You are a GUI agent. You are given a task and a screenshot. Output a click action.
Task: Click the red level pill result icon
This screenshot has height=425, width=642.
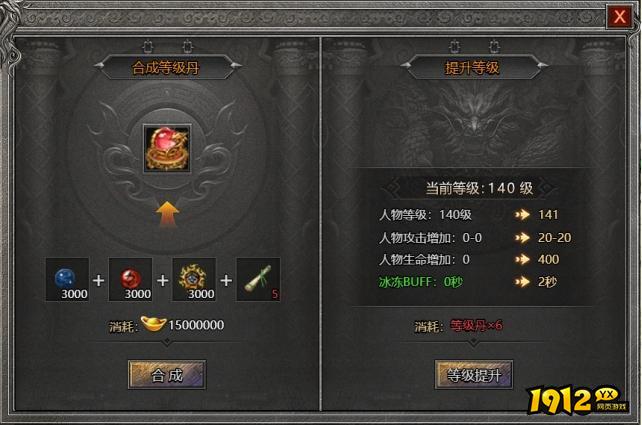pos(167,148)
